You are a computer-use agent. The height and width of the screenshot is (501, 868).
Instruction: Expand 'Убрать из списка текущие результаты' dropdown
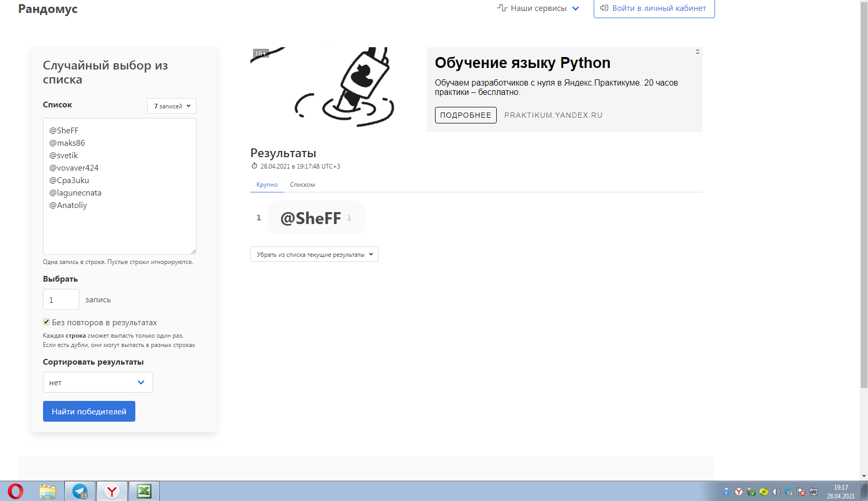tap(314, 254)
